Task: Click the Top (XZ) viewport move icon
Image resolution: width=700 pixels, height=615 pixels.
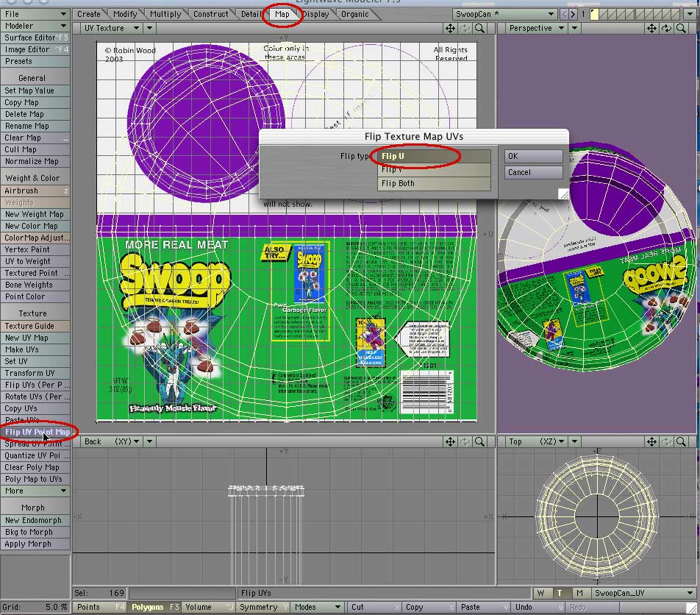Action: [651, 441]
